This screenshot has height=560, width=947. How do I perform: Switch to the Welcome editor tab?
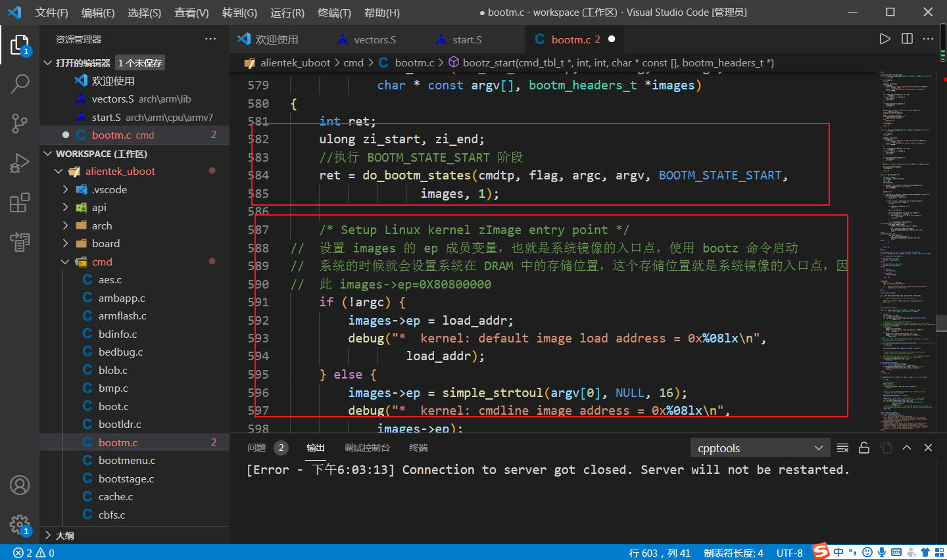[x=279, y=39]
